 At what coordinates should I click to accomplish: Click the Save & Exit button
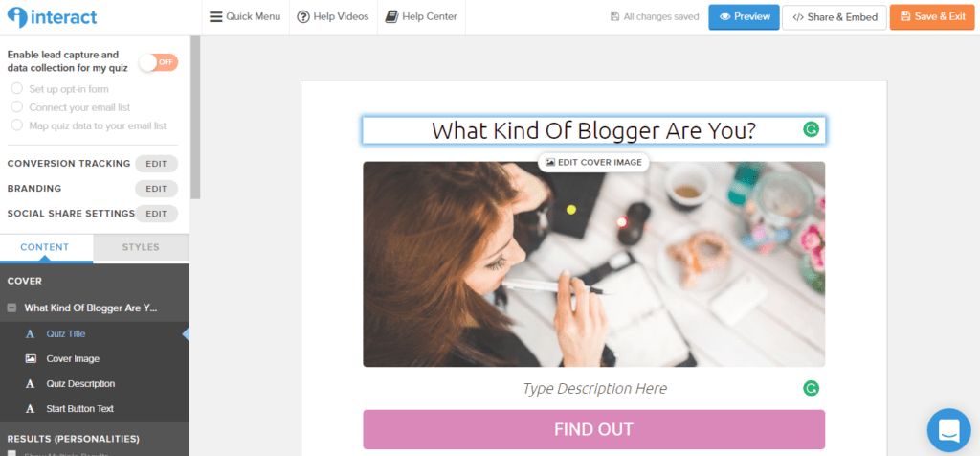pos(932,17)
